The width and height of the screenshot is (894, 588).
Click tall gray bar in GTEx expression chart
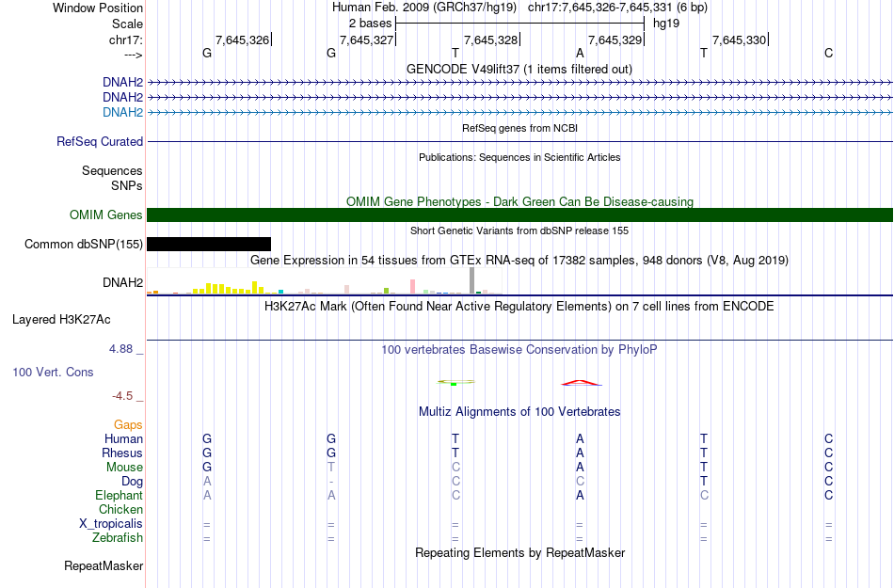coord(472,280)
